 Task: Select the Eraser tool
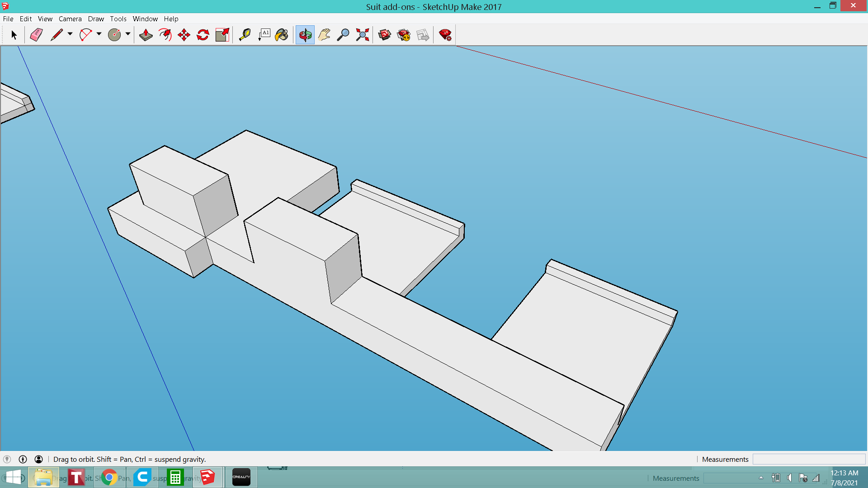[36, 35]
